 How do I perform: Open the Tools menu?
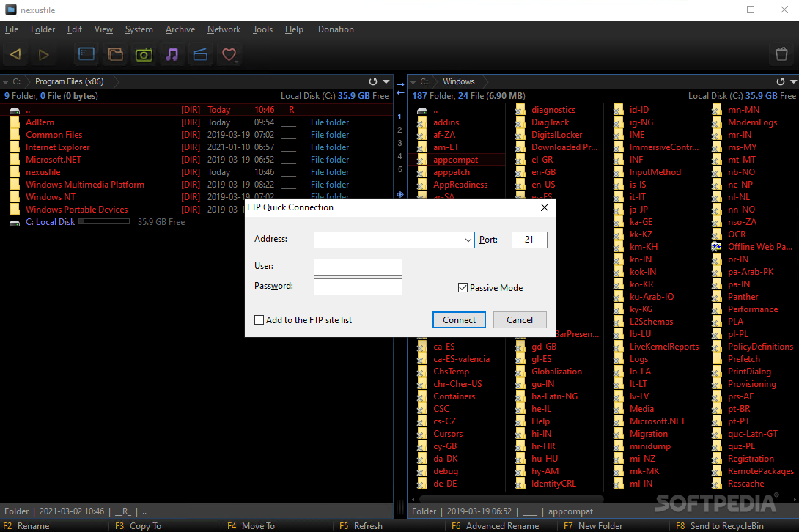262,29
